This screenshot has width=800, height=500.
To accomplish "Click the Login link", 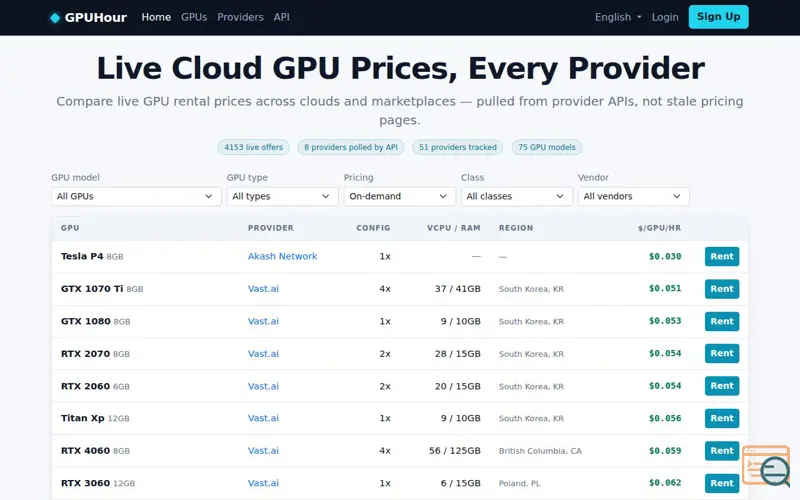I will pos(665,17).
